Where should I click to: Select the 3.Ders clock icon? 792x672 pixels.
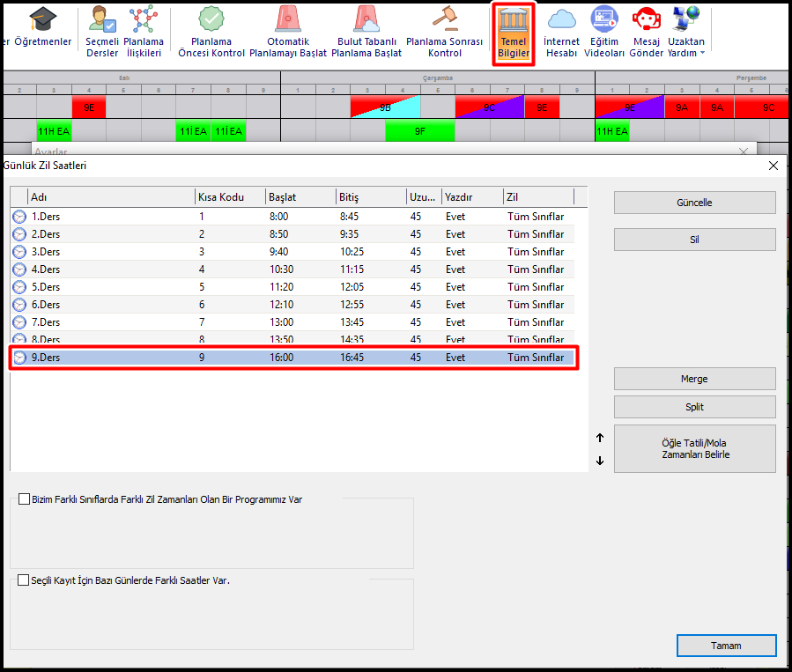[x=19, y=252]
